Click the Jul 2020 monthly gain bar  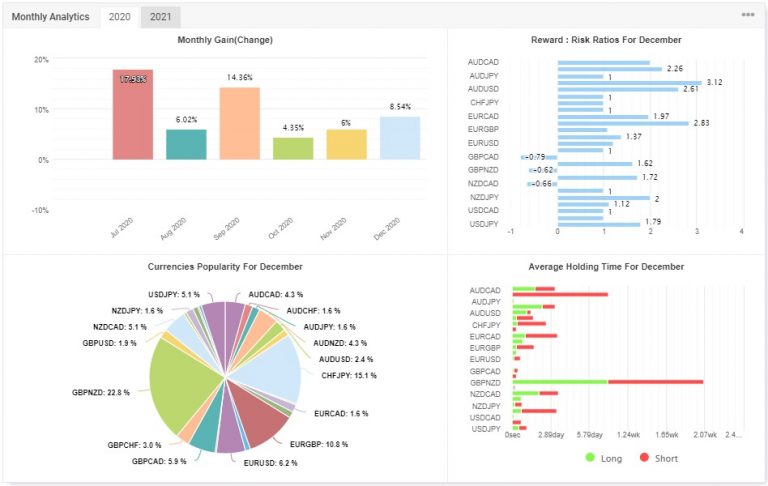click(x=132, y=114)
